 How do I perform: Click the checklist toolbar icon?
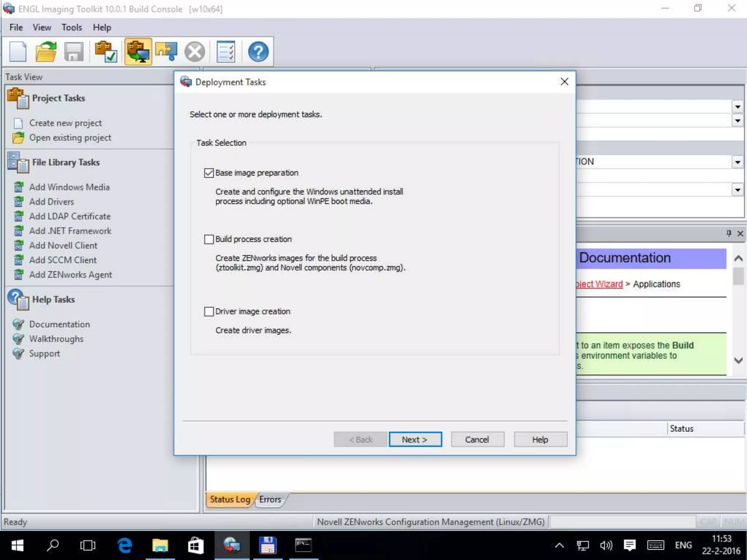coord(226,52)
